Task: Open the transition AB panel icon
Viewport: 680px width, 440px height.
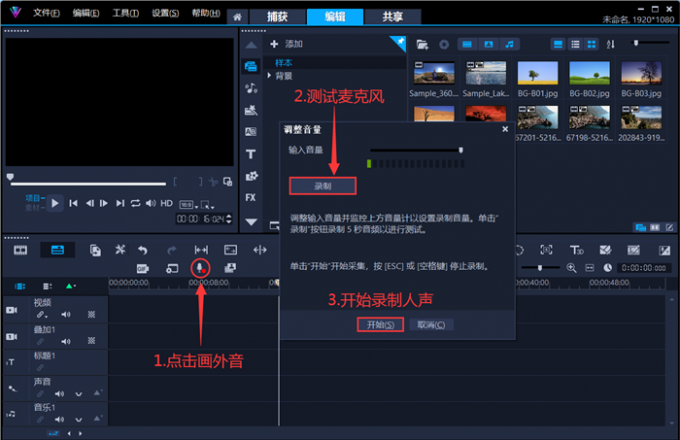Action: pos(251,132)
